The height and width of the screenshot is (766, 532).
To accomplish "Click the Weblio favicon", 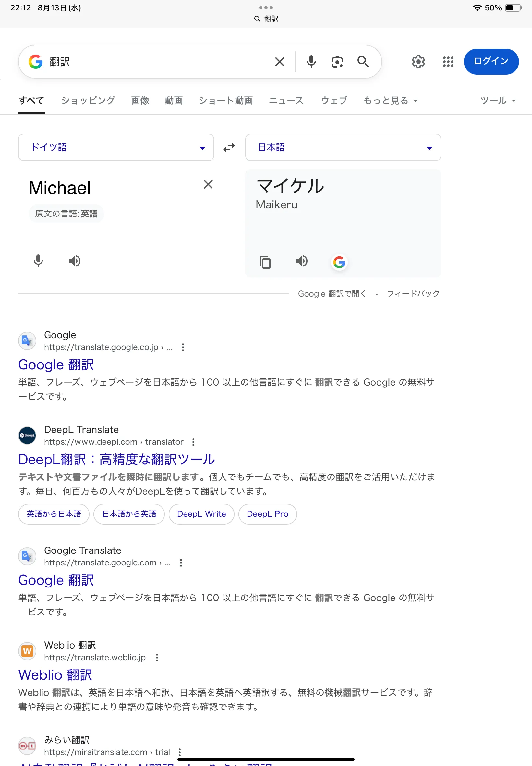I will pyautogui.click(x=27, y=651).
